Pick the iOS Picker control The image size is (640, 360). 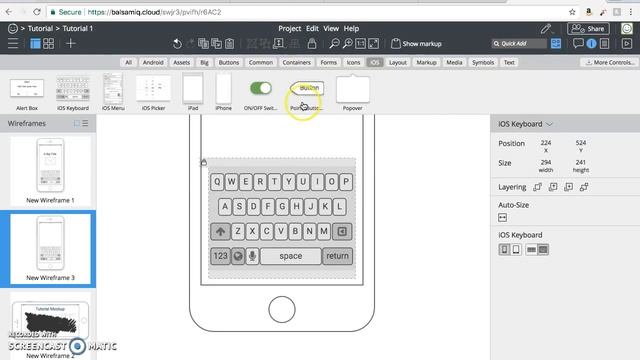(x=153, y=93)
